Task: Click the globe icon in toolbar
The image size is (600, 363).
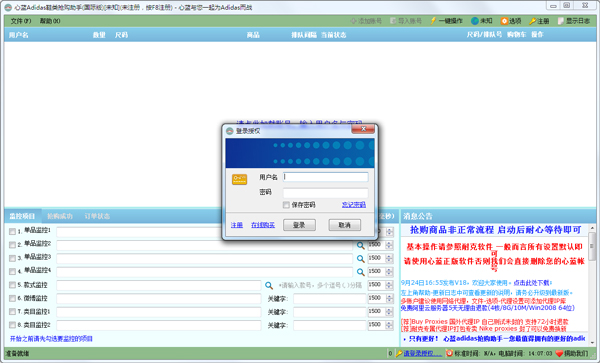Action: (x=475, y=21)
